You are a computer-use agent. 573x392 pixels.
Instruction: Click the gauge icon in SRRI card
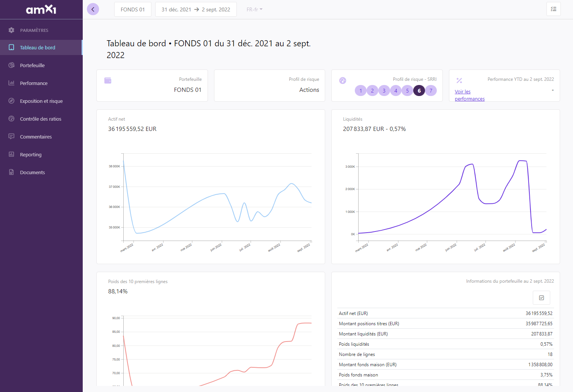point(343,80)
